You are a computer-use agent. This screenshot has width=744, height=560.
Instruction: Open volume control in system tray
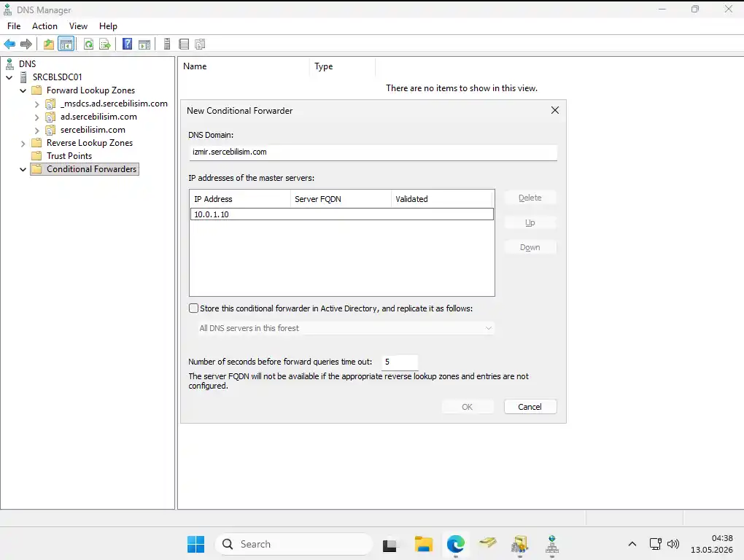click(673, 544)
